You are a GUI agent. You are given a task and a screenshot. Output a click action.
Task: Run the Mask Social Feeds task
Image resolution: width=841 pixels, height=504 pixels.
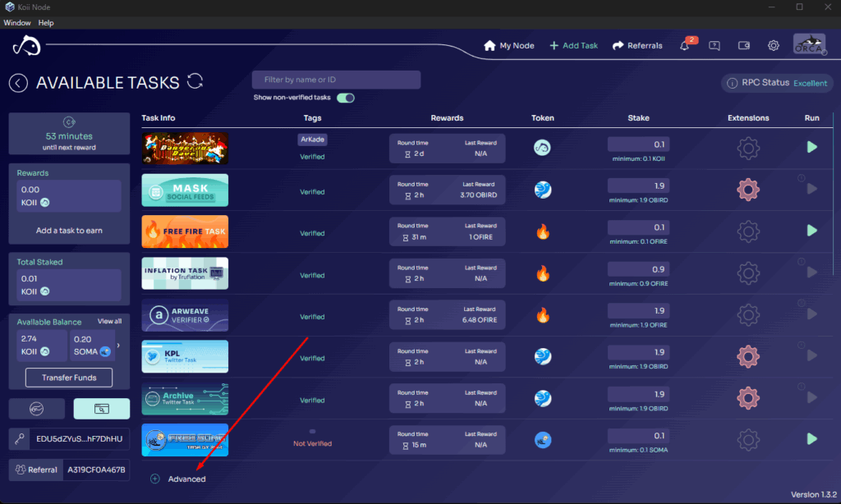(x=812, y=189)
